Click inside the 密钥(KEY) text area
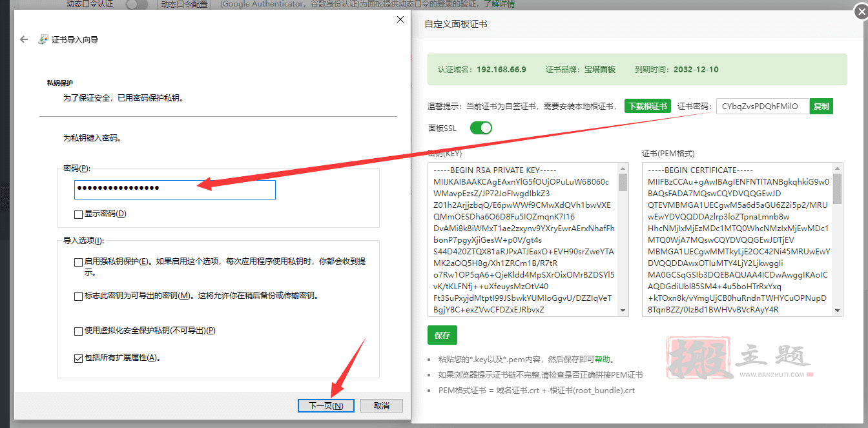The width and height of the screenshot is (868, 428). 523,239
